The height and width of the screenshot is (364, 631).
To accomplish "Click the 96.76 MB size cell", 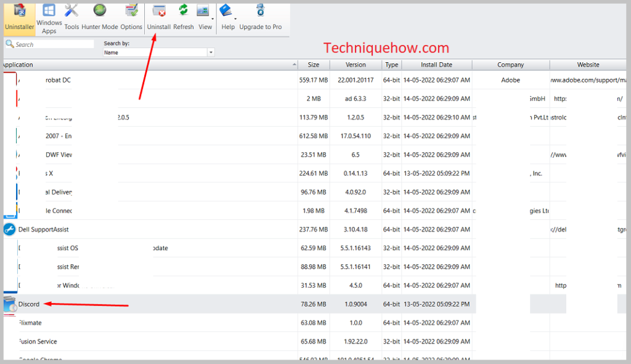I will tap(314, 192).
